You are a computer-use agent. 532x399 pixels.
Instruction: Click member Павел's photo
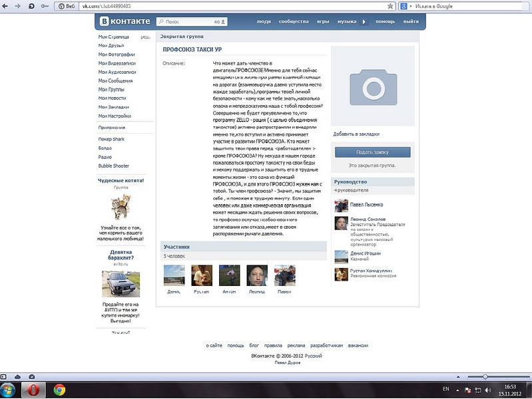point(285,275)
